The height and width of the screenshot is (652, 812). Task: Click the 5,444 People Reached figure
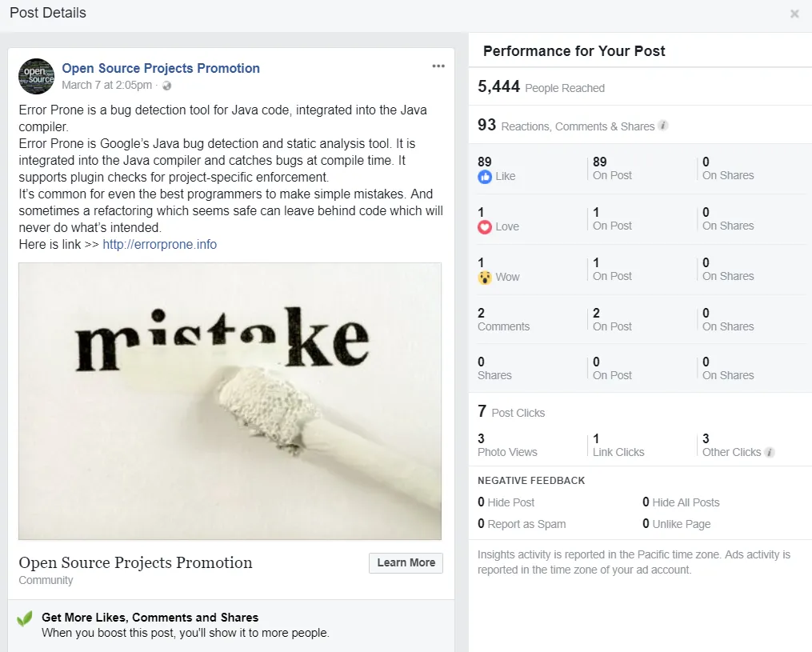coord(541,86)
